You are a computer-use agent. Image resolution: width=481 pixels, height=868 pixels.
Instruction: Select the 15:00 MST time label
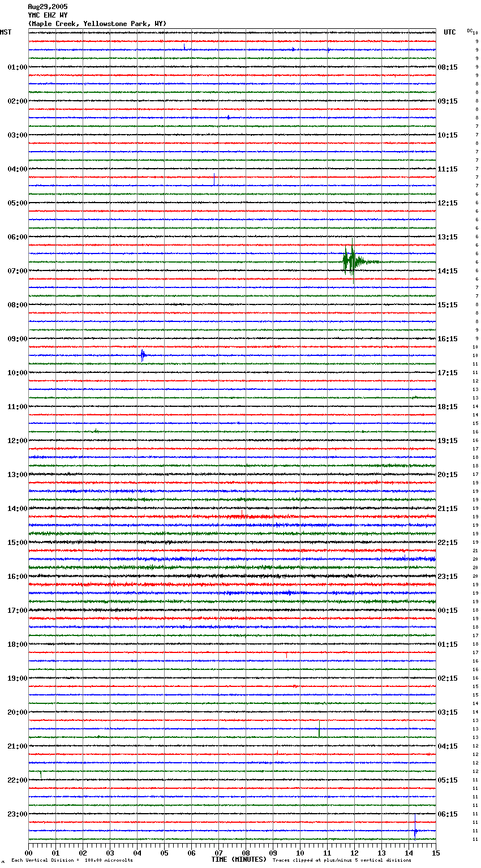pos(17,543)
